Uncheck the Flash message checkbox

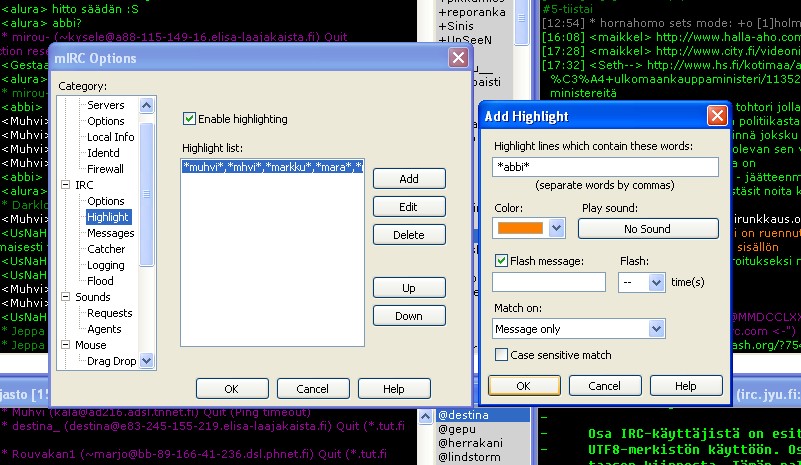[501, 261]
